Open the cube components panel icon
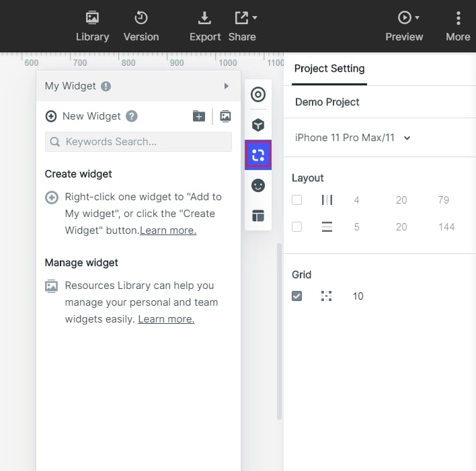Image resolution: width=476 pixels, height=471 pixels. pos(258,125)
